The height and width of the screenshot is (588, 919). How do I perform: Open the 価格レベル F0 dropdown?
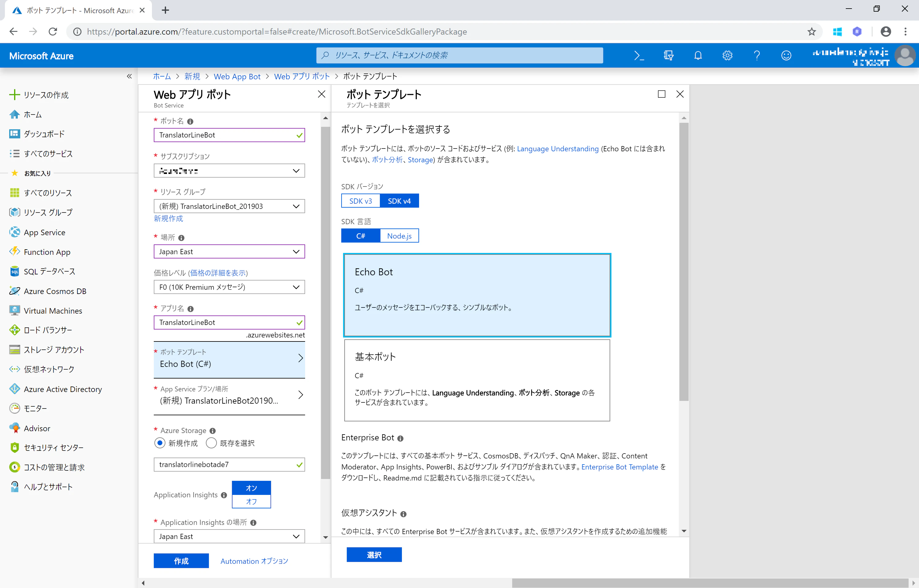coord(229,287)
